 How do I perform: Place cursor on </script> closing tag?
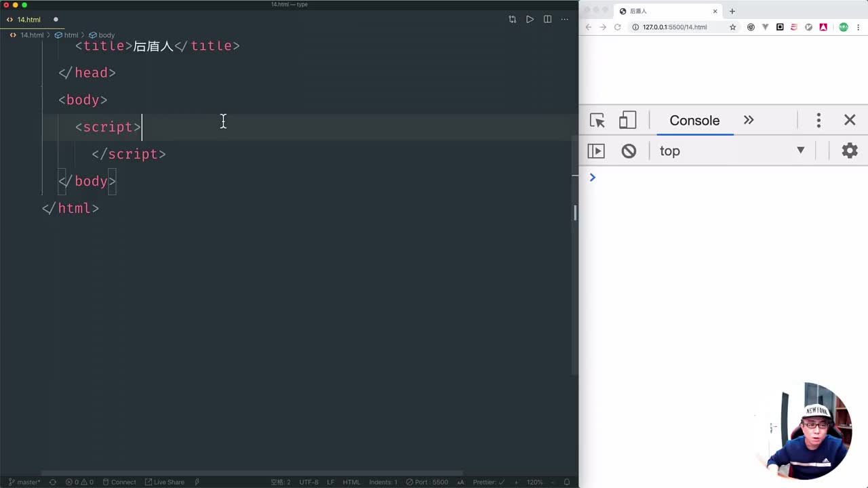coord(129,154)
